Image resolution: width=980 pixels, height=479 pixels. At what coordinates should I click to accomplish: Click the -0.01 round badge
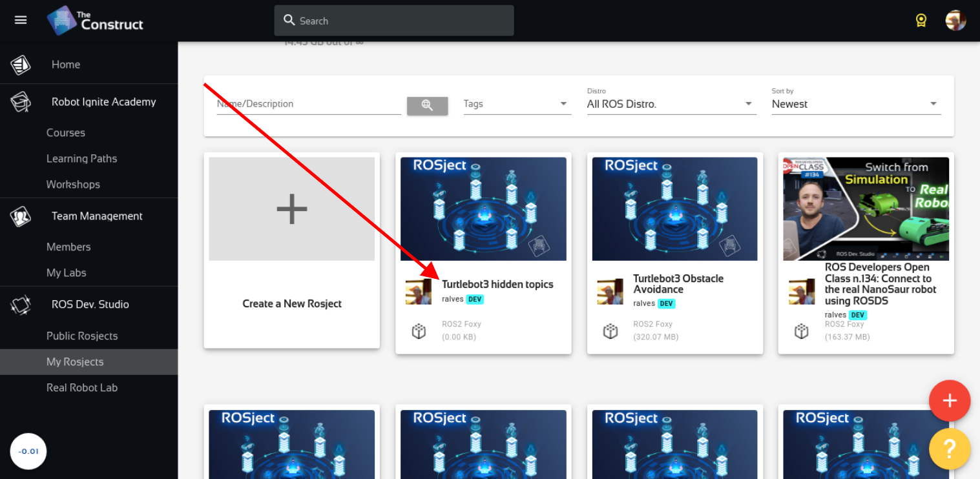pos(28,451)
